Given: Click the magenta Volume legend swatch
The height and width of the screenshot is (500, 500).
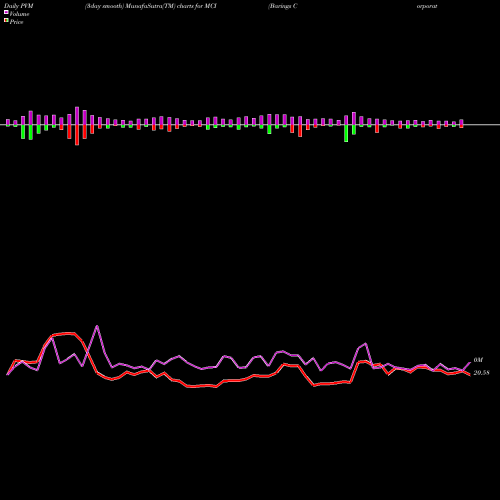Looking at the screenshot, I should [x=6, y=13].
